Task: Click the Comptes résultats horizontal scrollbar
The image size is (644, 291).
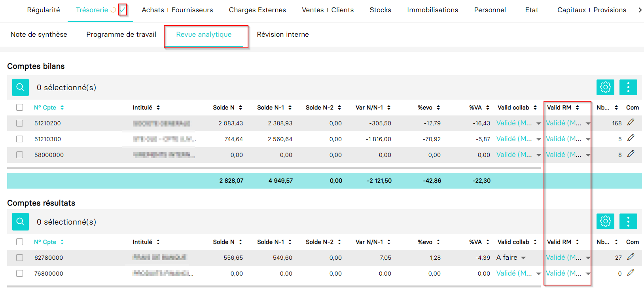Action: [x=274, y=286]
